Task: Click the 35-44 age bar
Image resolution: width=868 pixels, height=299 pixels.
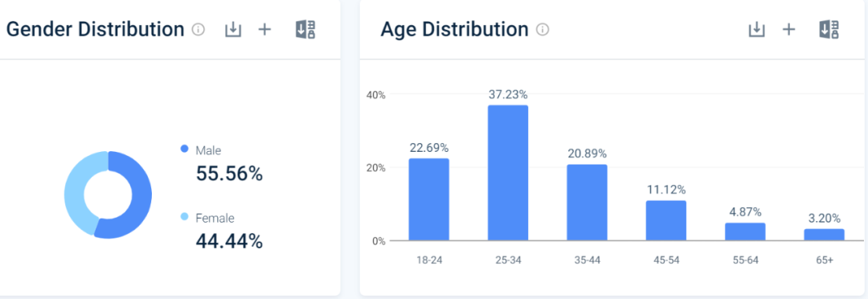Action: tap(587, 203)
